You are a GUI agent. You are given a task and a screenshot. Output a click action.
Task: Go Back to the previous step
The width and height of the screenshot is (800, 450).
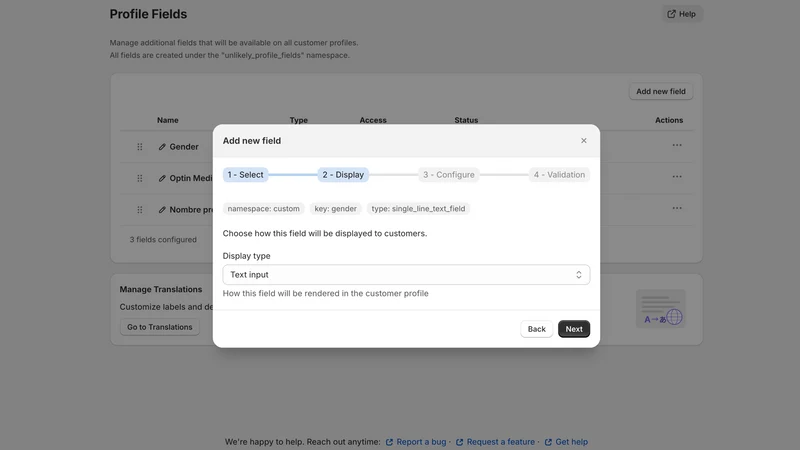536,329
